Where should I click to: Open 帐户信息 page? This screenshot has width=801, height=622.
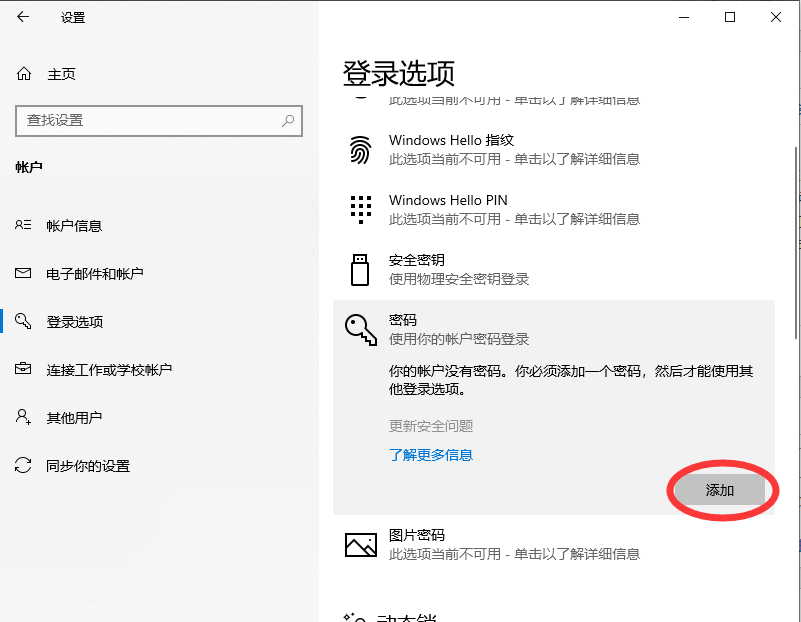click(x=74, y=225)
